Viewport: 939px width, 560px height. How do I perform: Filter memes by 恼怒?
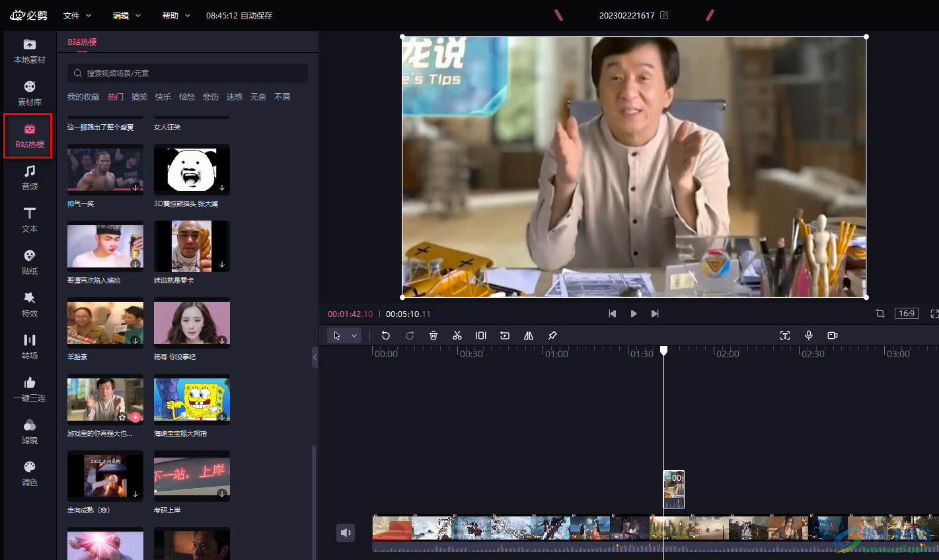[x=187, y=97]
